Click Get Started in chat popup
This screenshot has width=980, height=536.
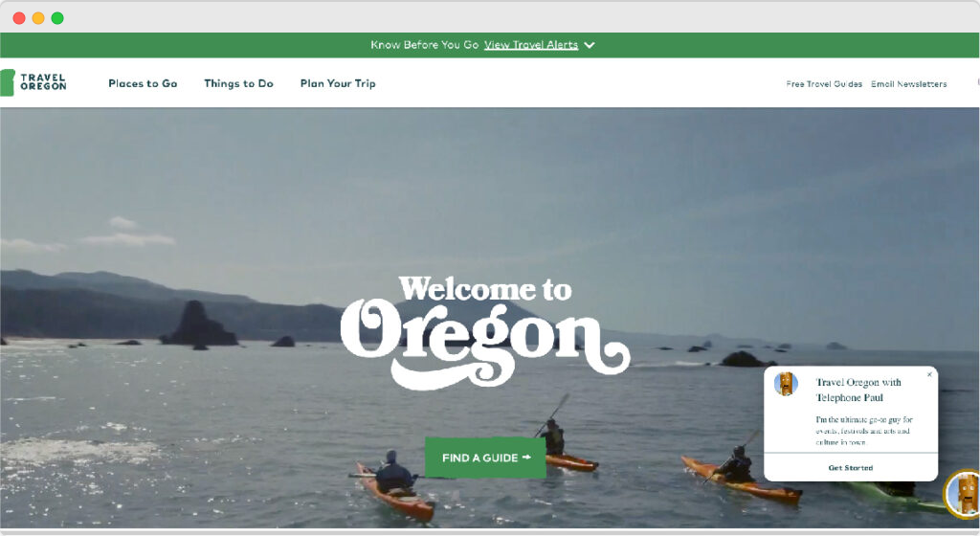[x=851, y=467]
